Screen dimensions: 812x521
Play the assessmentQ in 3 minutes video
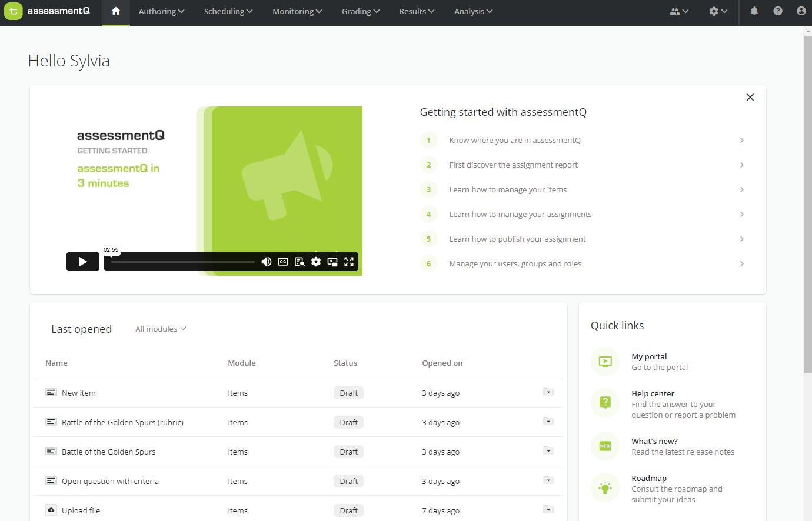click(x=83, y=262)
